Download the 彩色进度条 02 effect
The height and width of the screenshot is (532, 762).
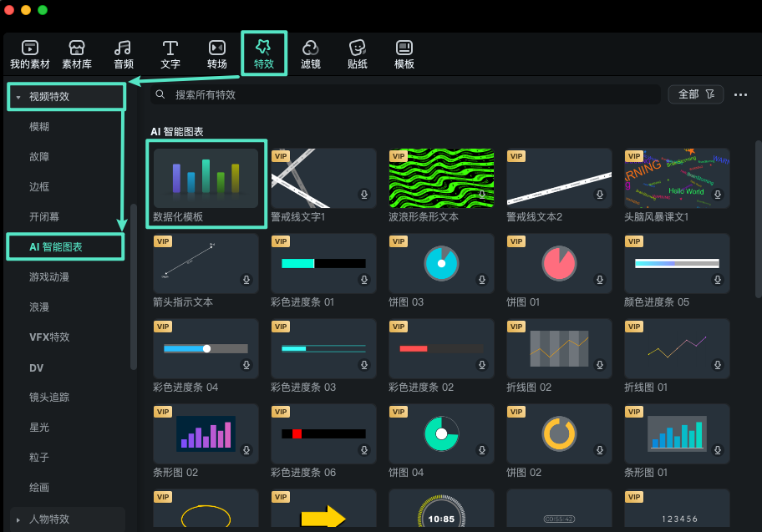pyautogui.click(x=482, y=365)
